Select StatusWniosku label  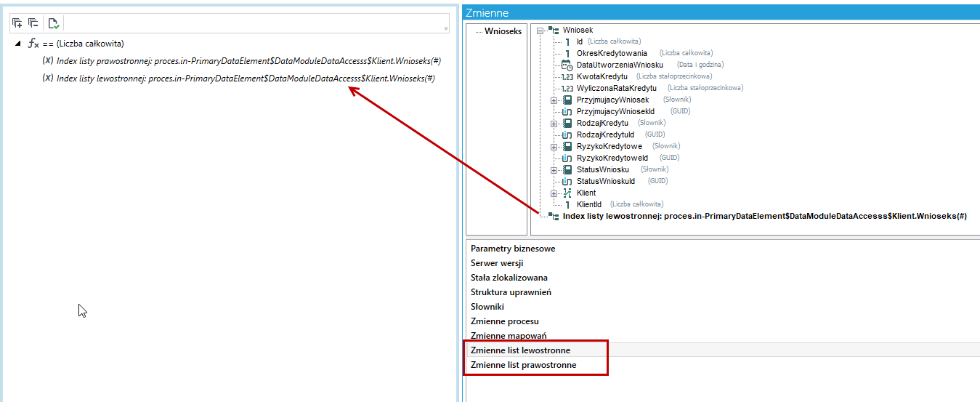click(603, 169)
